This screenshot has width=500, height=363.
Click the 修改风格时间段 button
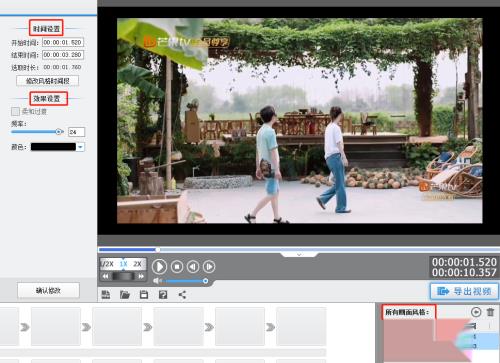click(x=48, y=81)
